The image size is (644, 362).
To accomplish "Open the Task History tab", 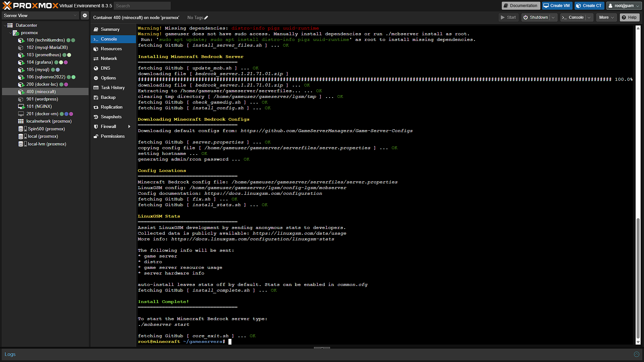I will 113,88.
